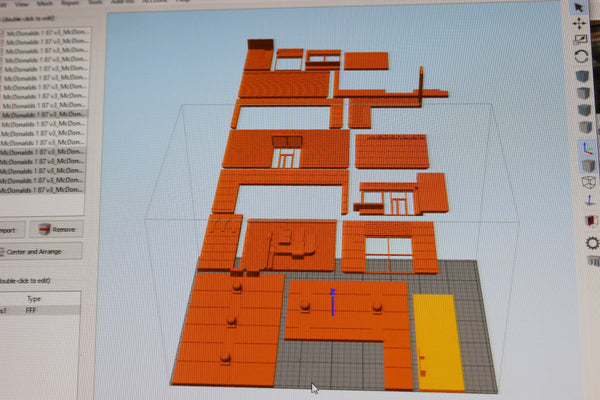The image size is (600, 400).
Task: Activate the translate (move) model tool
Action: 580,23
